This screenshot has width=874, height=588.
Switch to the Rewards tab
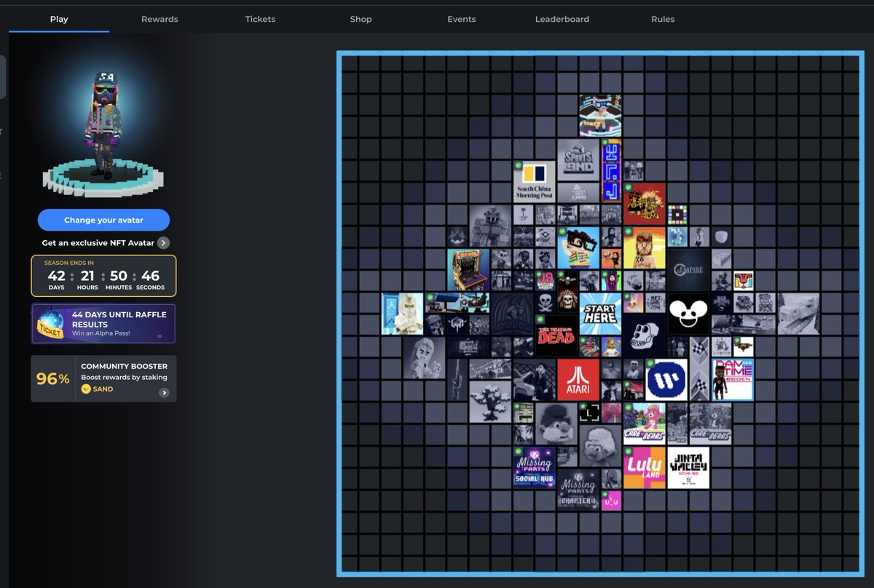point(160,19)
